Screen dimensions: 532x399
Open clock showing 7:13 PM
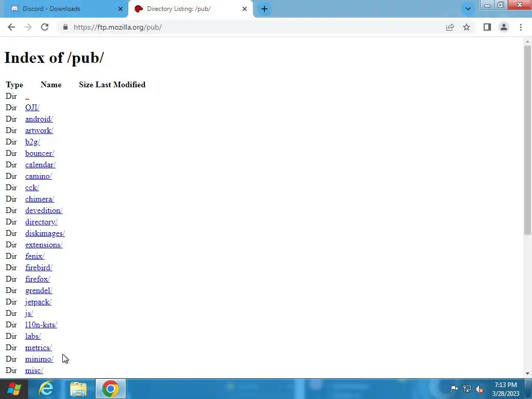506,389
